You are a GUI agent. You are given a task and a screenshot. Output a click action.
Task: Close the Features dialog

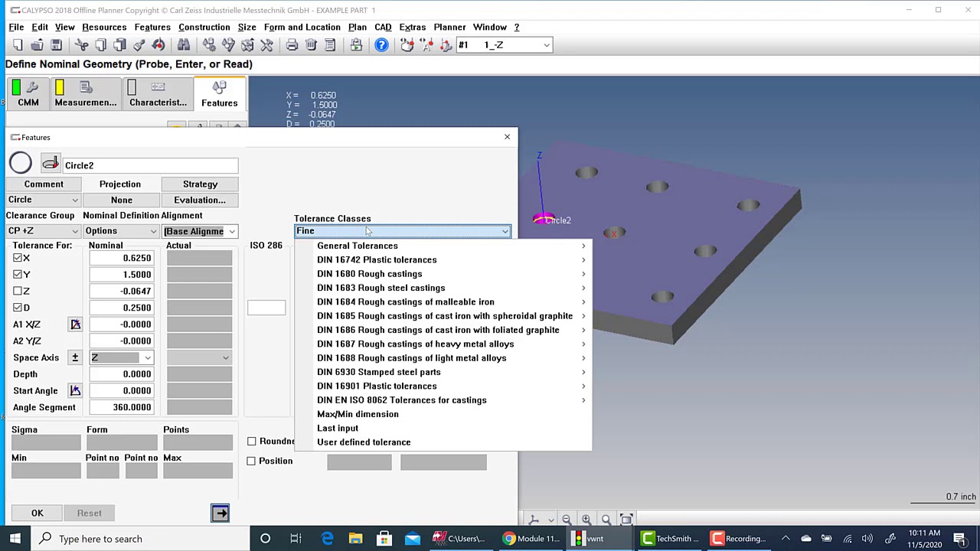coord(507,137)
